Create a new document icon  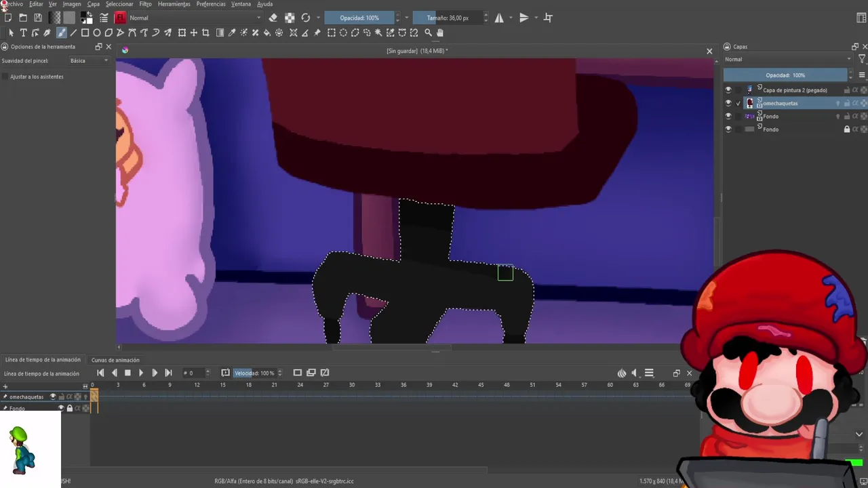[7, 18]
